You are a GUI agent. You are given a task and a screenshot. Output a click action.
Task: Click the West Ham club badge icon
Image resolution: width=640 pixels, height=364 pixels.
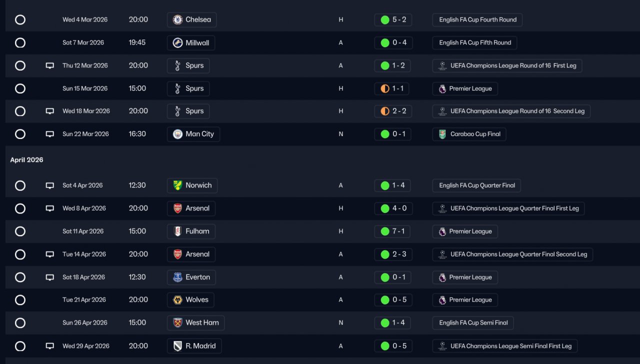[x=177, y=323]
